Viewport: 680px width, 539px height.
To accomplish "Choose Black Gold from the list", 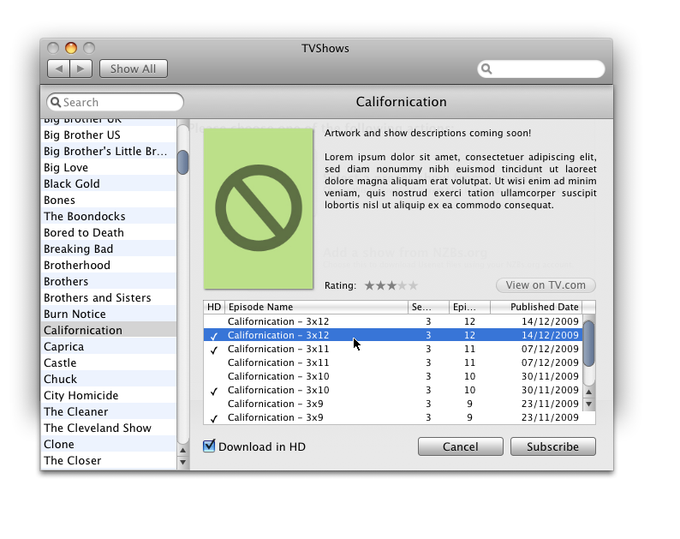I will point(109,183).
